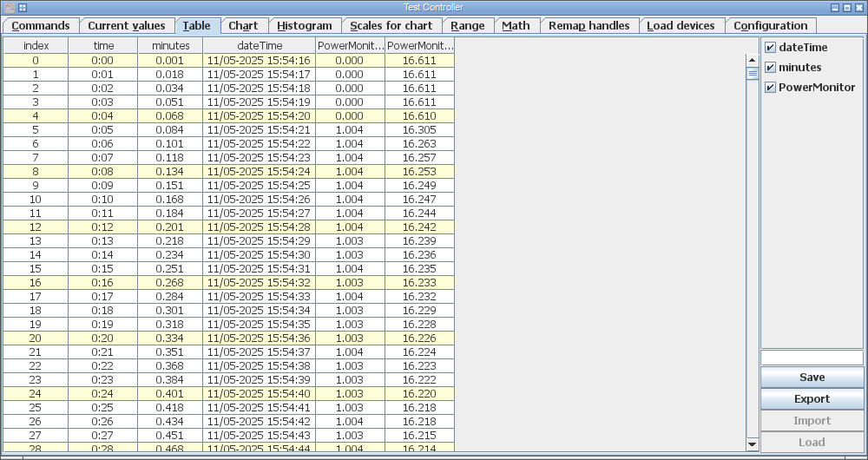Click the pin icon beside window menu
The width and height of the screenshot is (868, 460).
tap(23, 8)
